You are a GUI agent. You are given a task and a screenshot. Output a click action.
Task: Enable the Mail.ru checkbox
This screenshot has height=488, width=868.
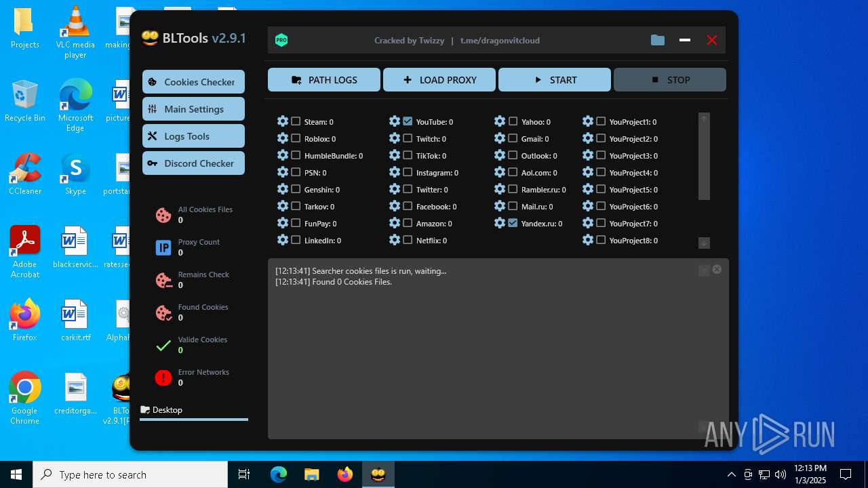click(x=513, y=206)
